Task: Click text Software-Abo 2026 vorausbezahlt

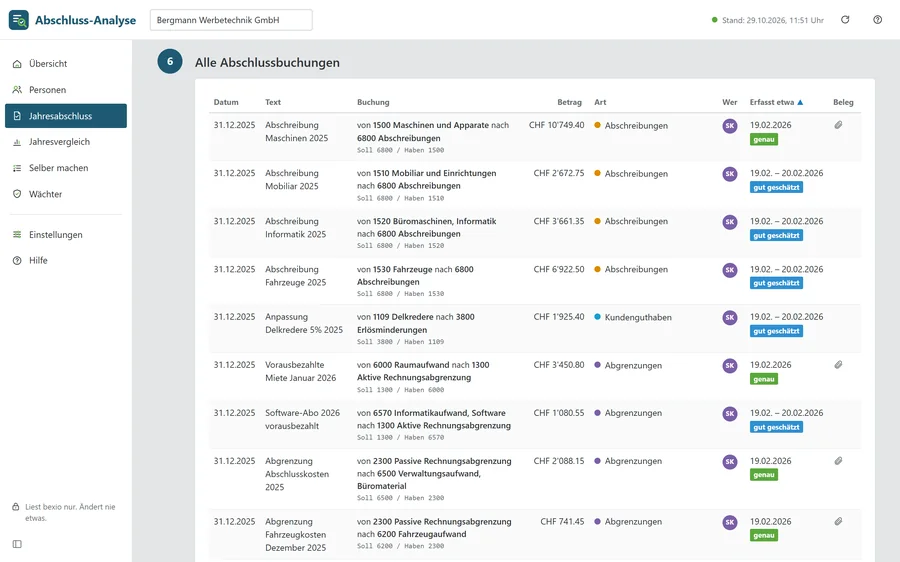Action: (x=302, y=419)
